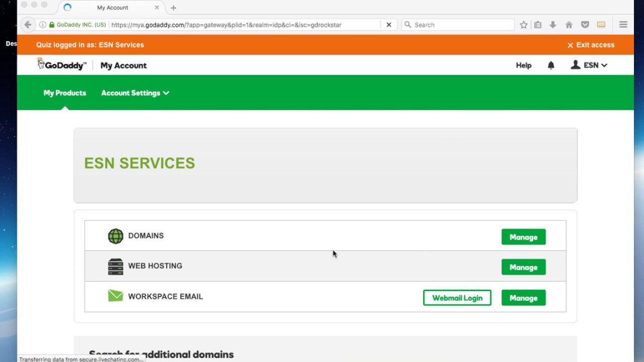Open the downloads arrow icon
The height and width of the screenshot is (362, 644).
(553, 25)
